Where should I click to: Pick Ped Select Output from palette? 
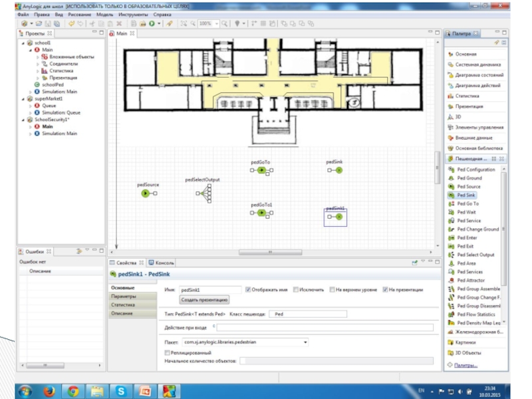[475, 255]
